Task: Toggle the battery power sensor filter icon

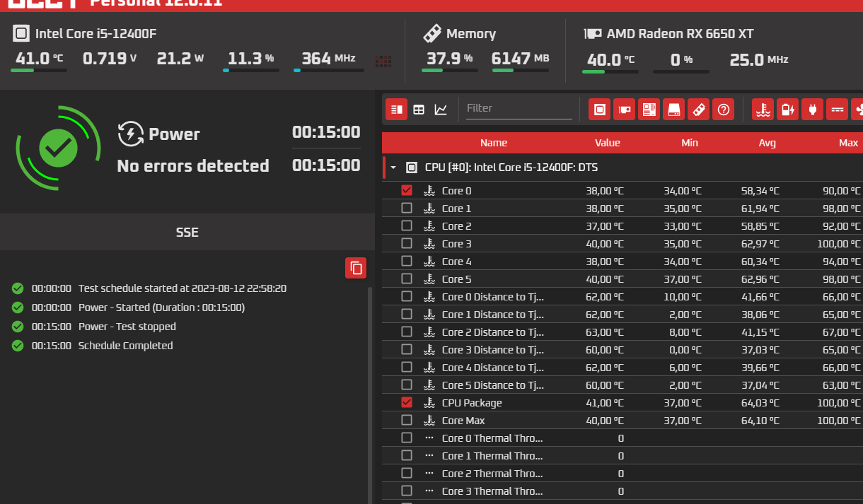Action: 787,110
